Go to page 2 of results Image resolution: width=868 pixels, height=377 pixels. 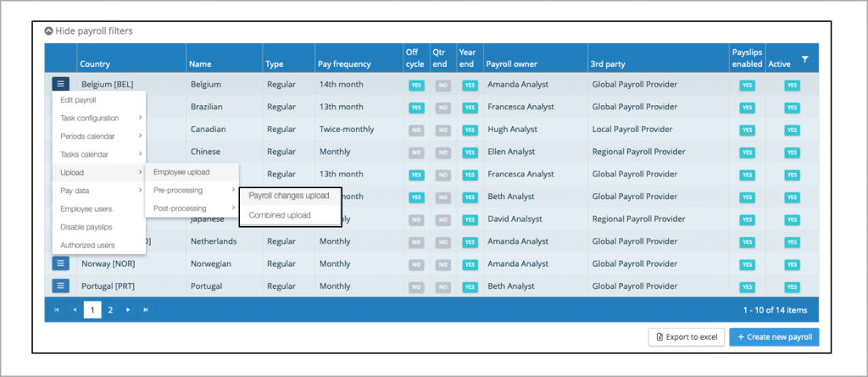tap(110, 310)
